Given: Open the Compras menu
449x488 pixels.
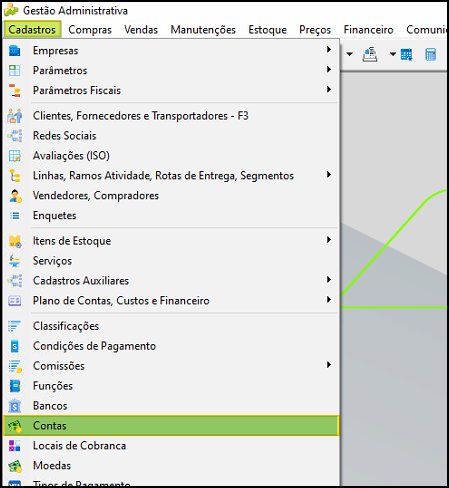Looking at the screenshot, I should coord(90,30).
